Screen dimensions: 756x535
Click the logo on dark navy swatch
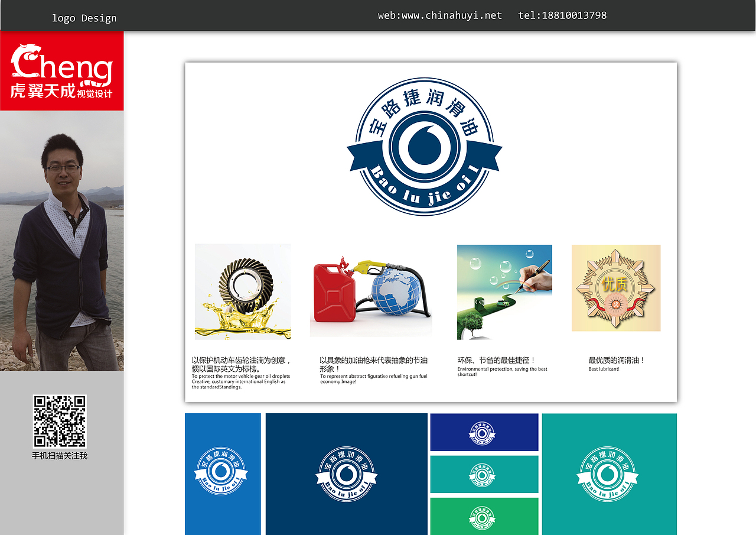tap(347, 474)
